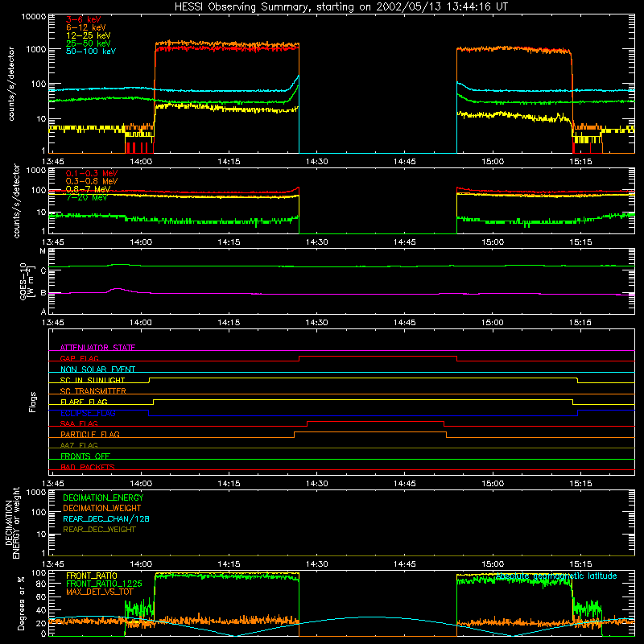Select the BAD_PACKETS flag label
The width and height of the screenshot is (644, 644).
[88, 467]
